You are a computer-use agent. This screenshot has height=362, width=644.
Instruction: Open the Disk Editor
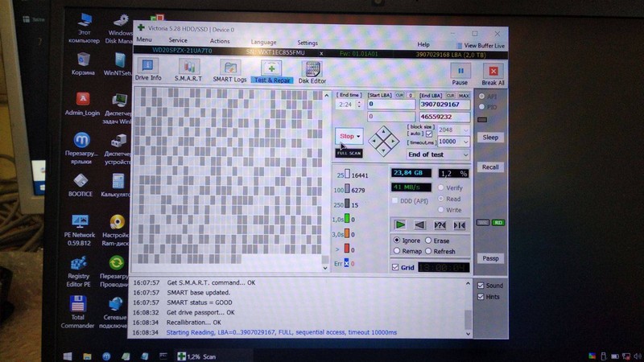(312, 72)
